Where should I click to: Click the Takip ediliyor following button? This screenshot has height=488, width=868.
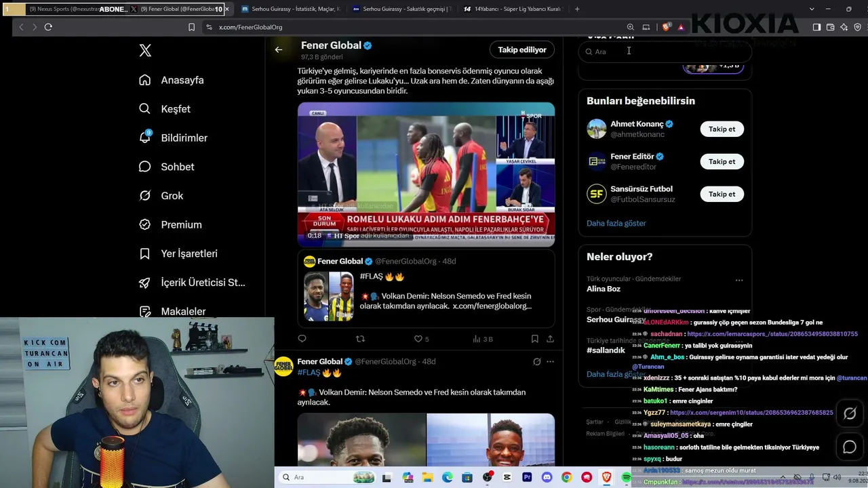(x=522, y=49)
